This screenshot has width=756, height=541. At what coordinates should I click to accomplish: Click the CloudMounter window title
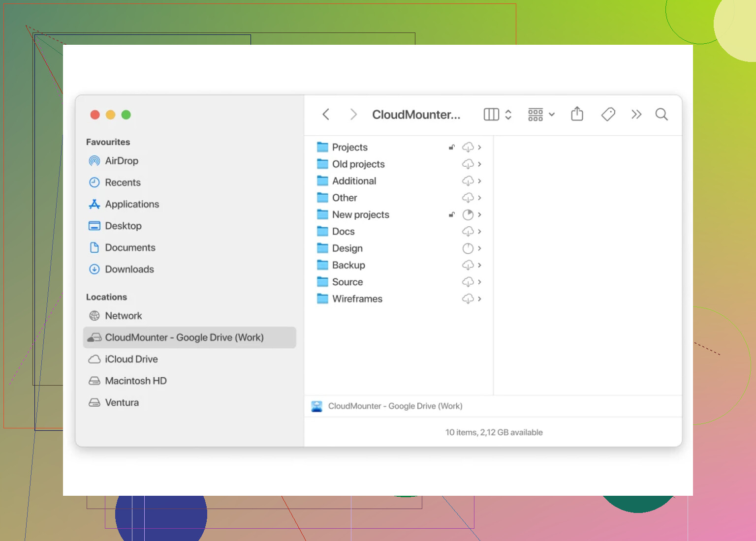click(x=416, y=115)
